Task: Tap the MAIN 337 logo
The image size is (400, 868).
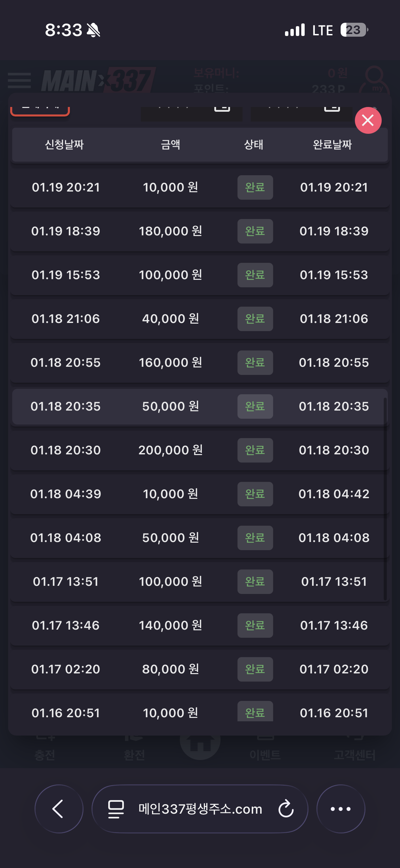Action: tap(98, 80)
